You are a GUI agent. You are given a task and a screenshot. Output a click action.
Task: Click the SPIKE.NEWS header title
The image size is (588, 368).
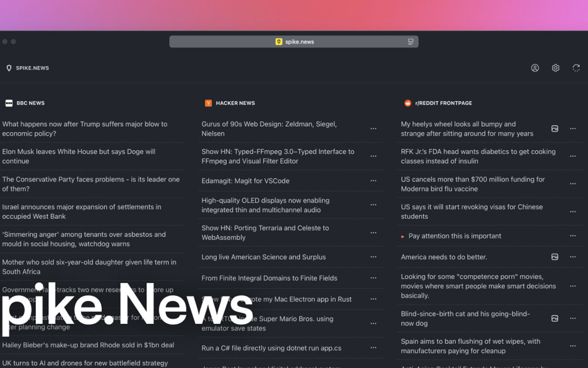click(32, 68)
